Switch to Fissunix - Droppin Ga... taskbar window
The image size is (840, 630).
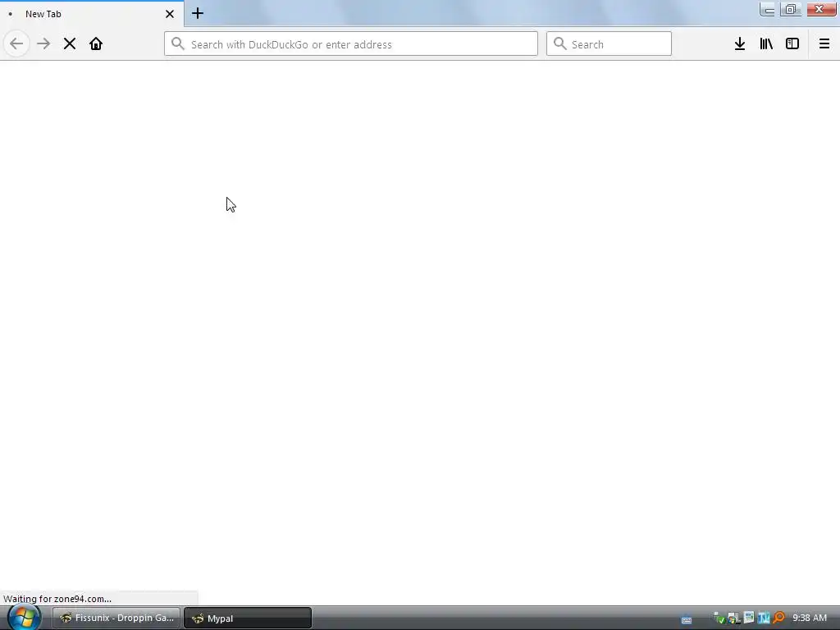coord(116,618)
